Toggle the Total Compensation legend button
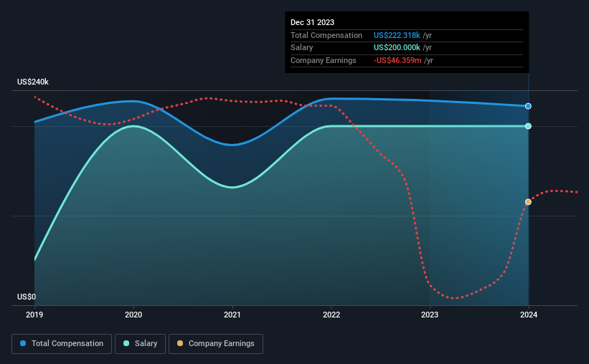 (x=62, y=344)
